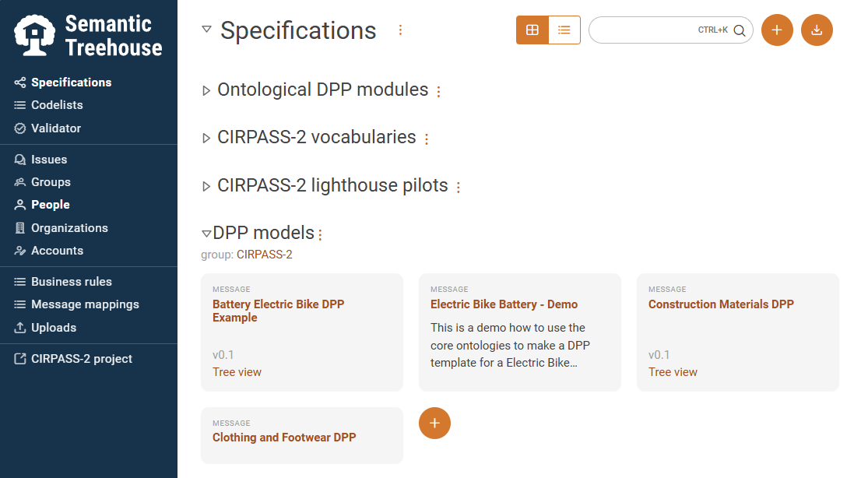
Task: Open the Specifications heading options menu
Action: pyautogui.click(x=400, y=30)
